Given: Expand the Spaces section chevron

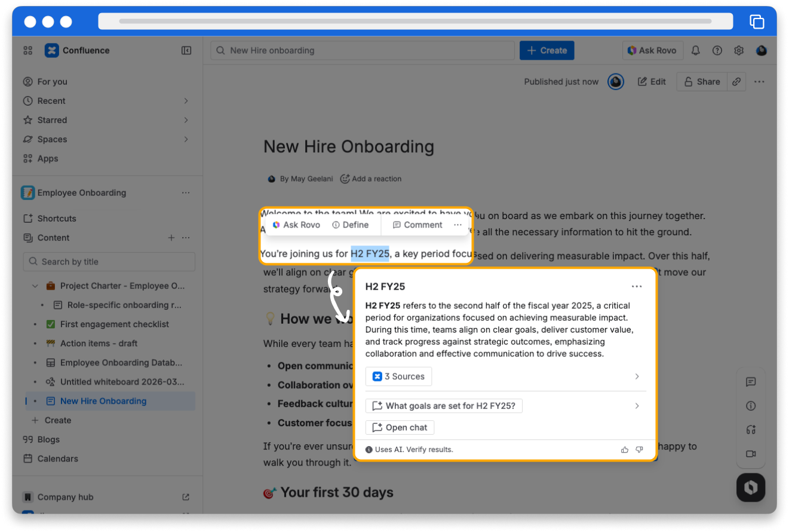Looking at the screenshot, I should coord(186,139).
